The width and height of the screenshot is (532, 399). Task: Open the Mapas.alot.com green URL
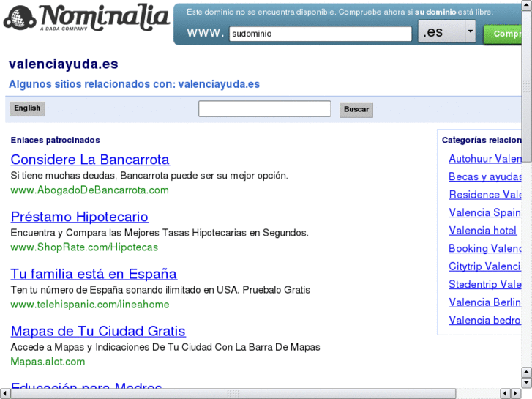pos(48,362)
